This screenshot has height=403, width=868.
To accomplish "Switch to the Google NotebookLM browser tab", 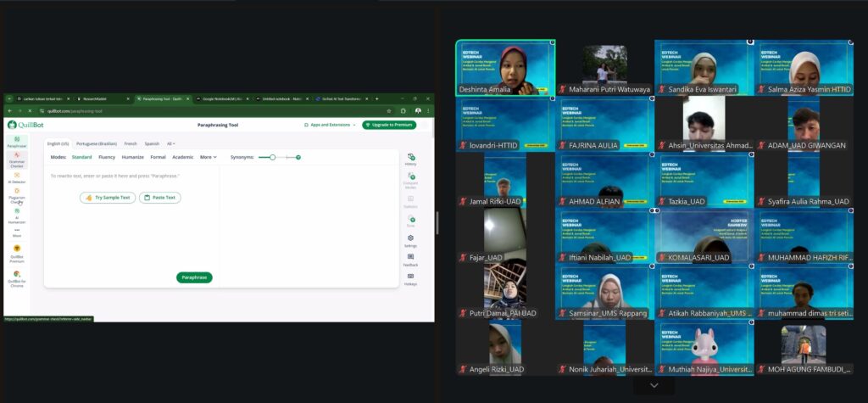I will [x=221, y=98].
